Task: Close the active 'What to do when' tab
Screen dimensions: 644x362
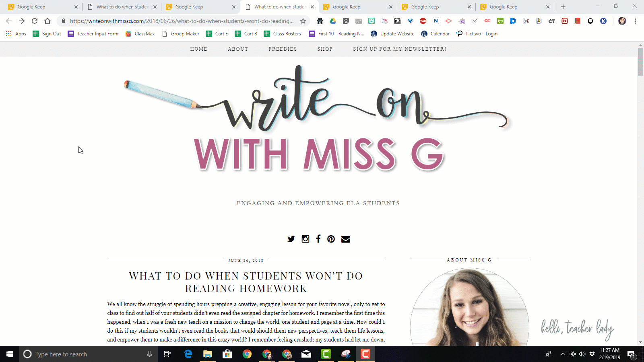Action: click(312, 7)
